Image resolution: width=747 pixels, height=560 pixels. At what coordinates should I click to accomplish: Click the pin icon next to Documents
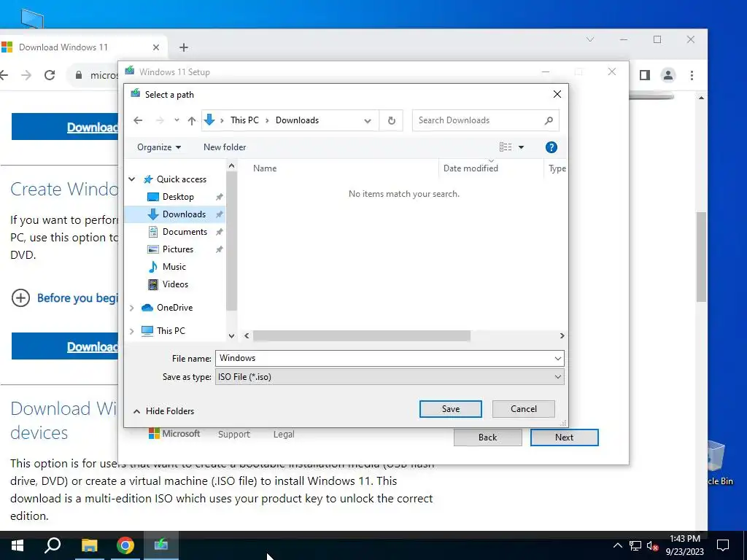(219, 232)
